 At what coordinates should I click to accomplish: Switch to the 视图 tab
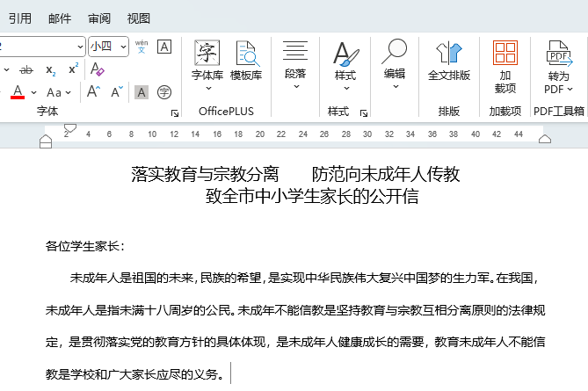click(139, 18)
